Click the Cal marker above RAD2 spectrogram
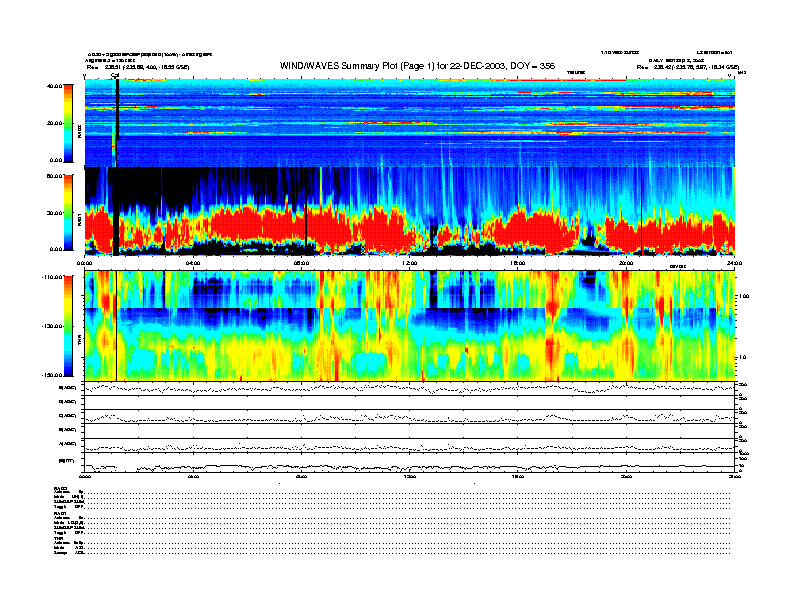Image resolution: width=792 pixels, height=612 pixels. click(x=114, y=75)
